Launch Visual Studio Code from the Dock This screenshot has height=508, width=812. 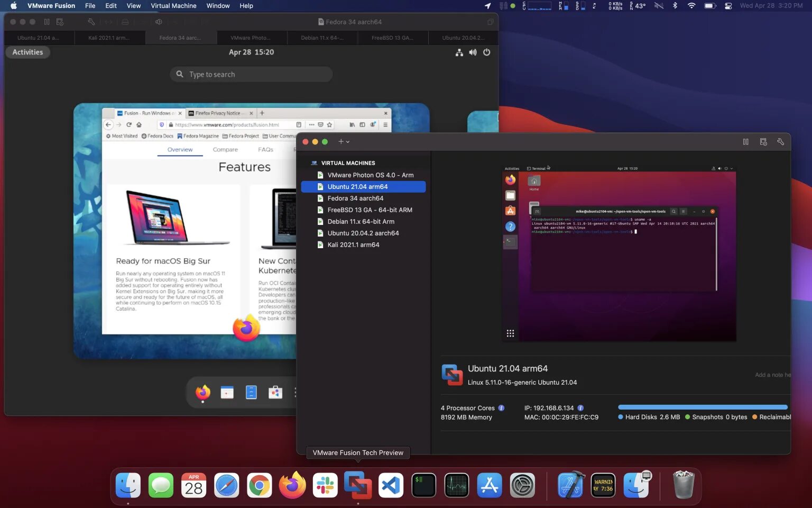pyautogui.click(x=391, y=485)
